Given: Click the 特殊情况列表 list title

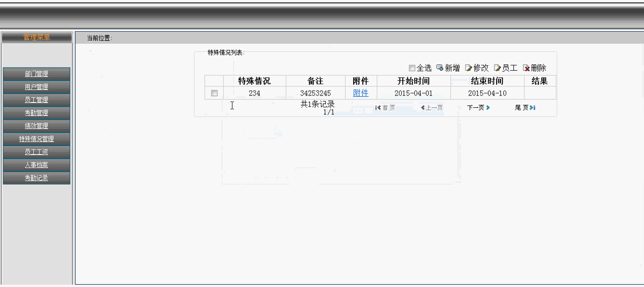Looking at the screenshot, I should 226,53.
